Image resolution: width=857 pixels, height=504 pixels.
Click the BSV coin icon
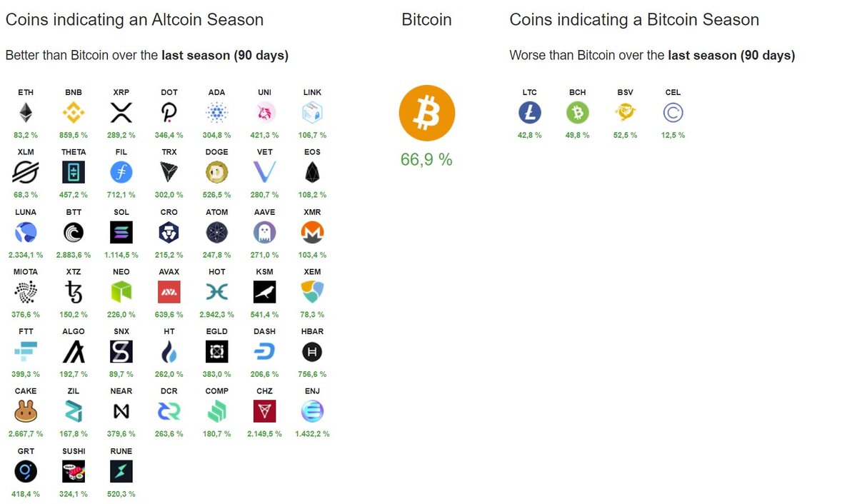626,112
